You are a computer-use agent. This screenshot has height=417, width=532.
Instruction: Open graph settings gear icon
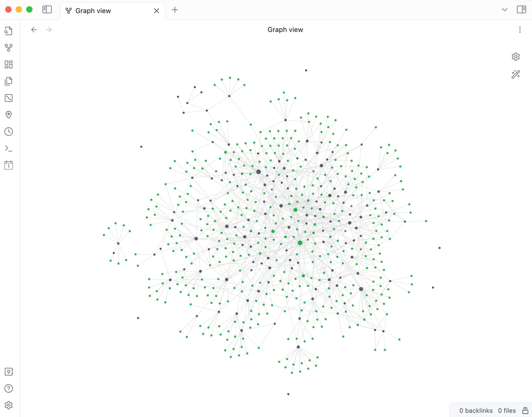[516, 57]
